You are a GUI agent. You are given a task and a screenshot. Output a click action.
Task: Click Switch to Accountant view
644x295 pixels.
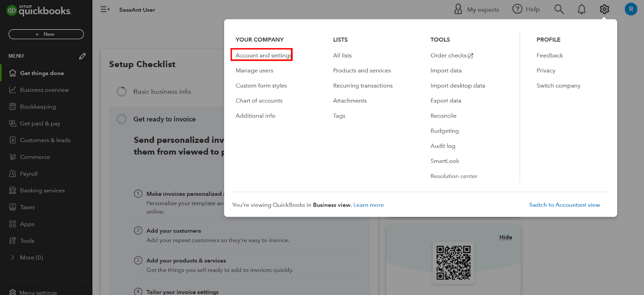tap(565, 205)
